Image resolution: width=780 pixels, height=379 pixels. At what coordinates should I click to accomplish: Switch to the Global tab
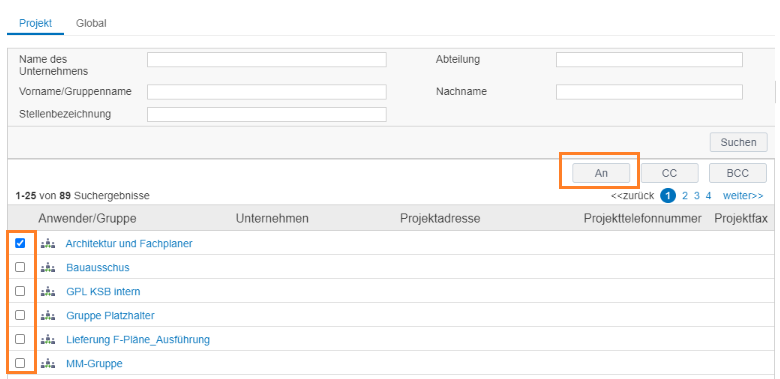point(91,23)
